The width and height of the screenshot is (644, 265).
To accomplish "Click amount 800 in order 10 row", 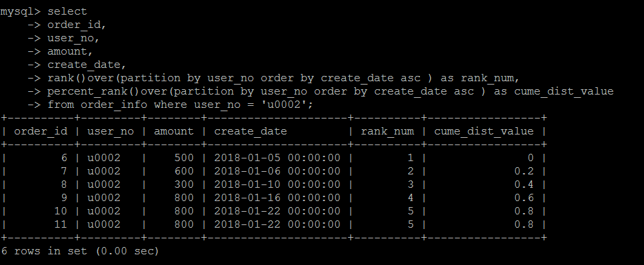I will click(x=183, y=211).
